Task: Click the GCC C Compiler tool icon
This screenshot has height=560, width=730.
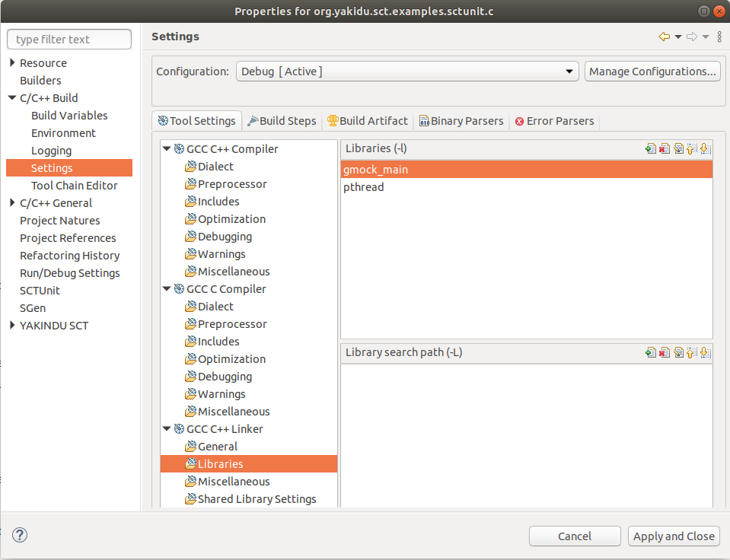Action: coord(179,289)
